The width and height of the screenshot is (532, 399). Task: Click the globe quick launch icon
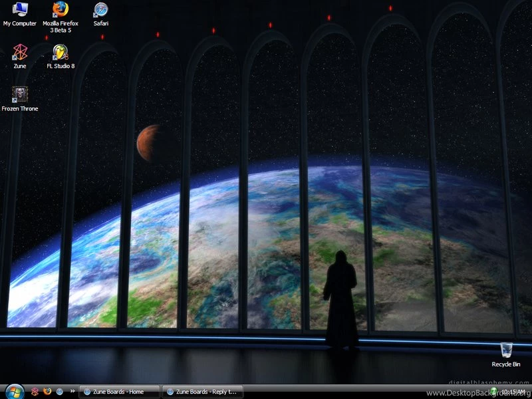(x=59, y=392)
